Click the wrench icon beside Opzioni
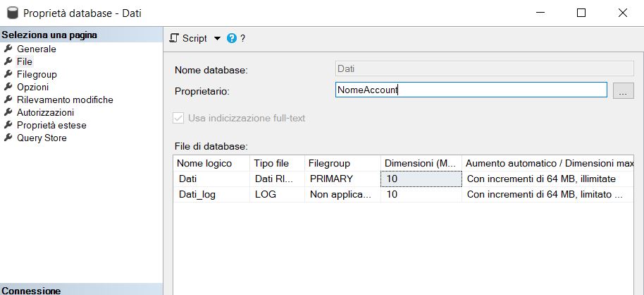 click(8, 88)
